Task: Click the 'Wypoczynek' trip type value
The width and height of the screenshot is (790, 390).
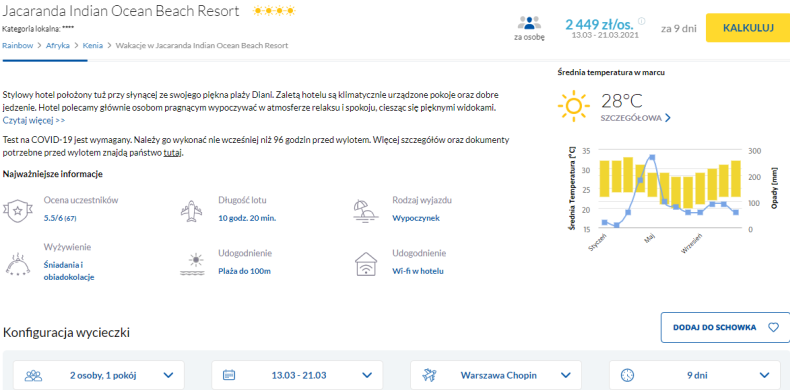Action: point(416,218)
